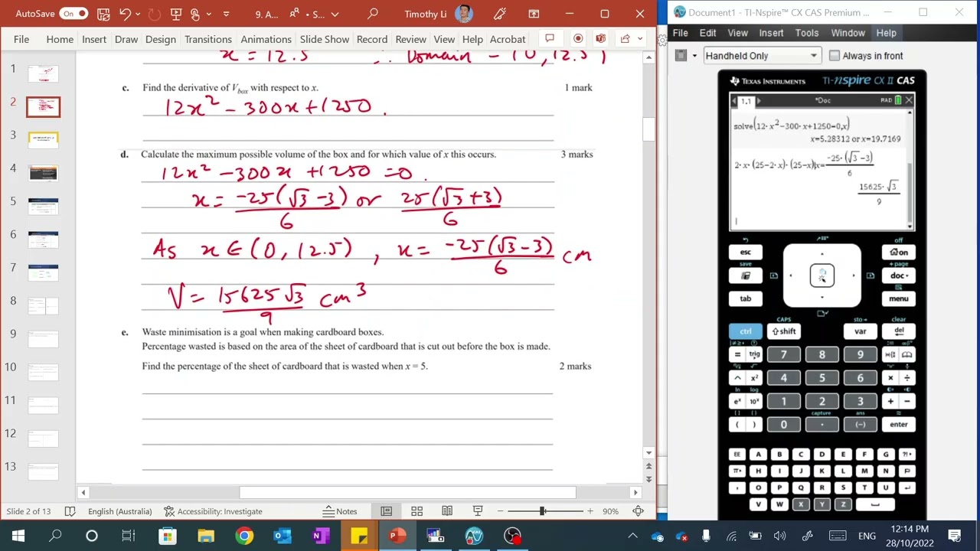980x551 pixels.
Task: Click the Record circle icon in the ribbon
Action: coord(578,39)
